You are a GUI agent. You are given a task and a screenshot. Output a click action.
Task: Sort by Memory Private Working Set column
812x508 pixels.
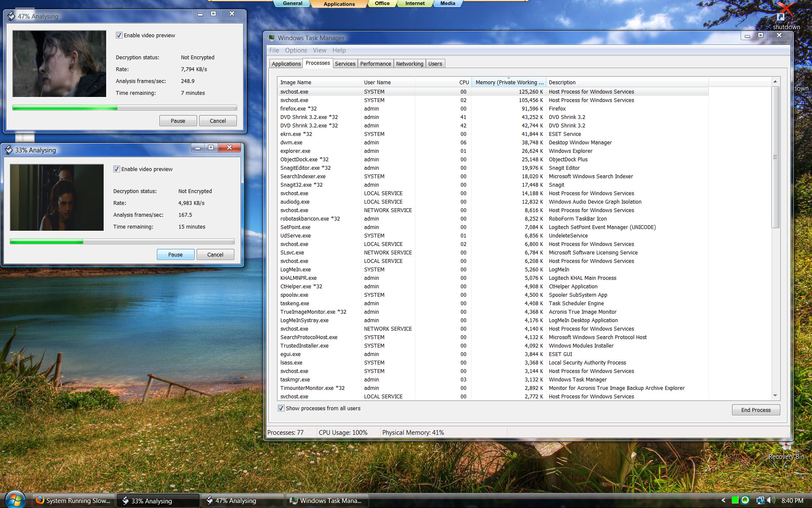(509, 82)
